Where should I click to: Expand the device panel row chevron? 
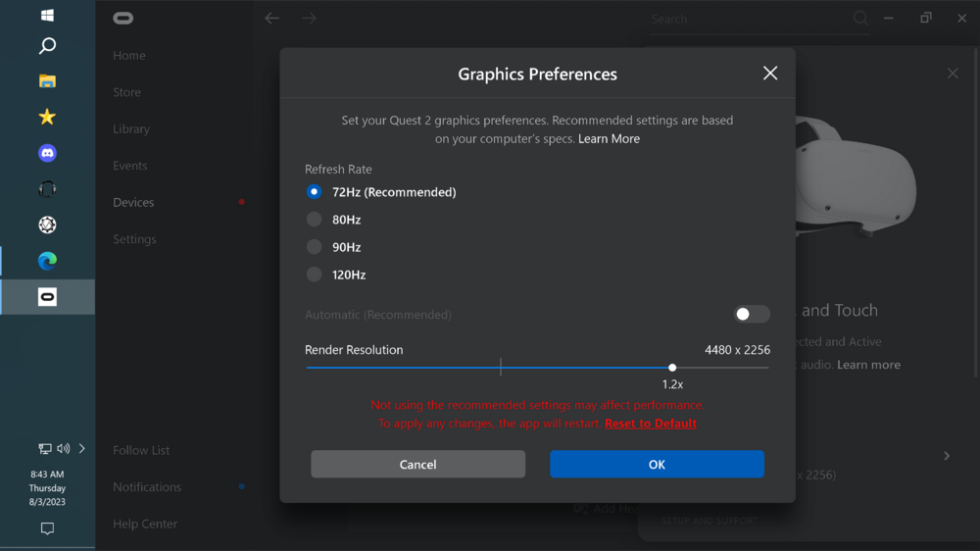point(947,456)
